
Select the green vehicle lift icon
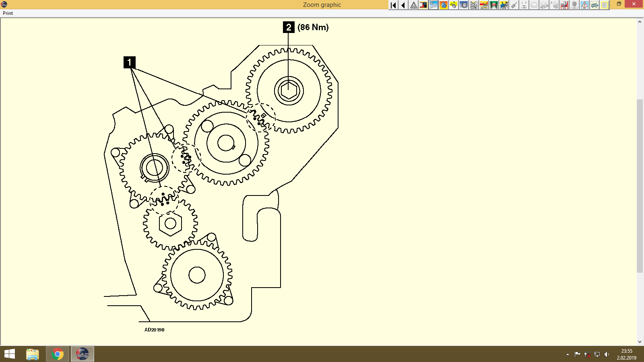[493, 5]
